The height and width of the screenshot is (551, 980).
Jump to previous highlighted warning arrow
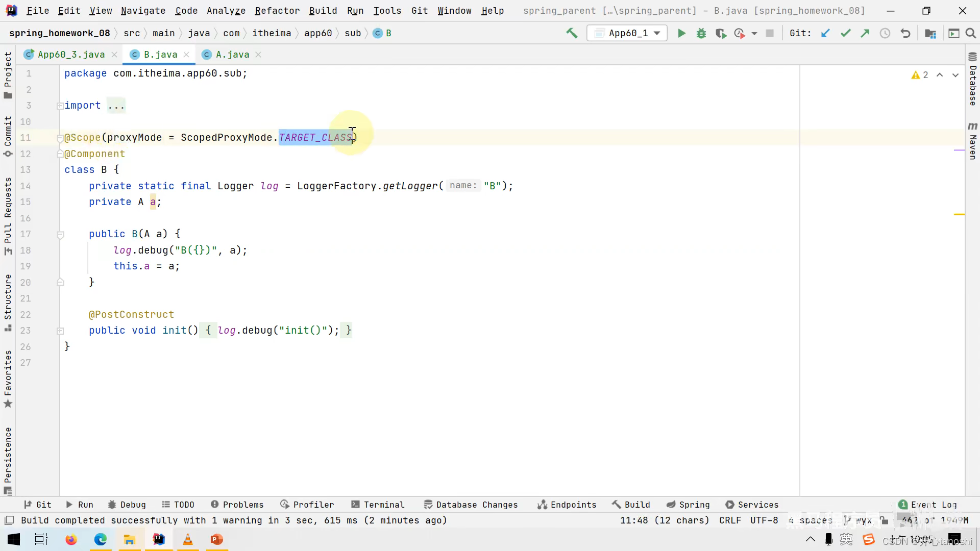click(x=940, y=75)
